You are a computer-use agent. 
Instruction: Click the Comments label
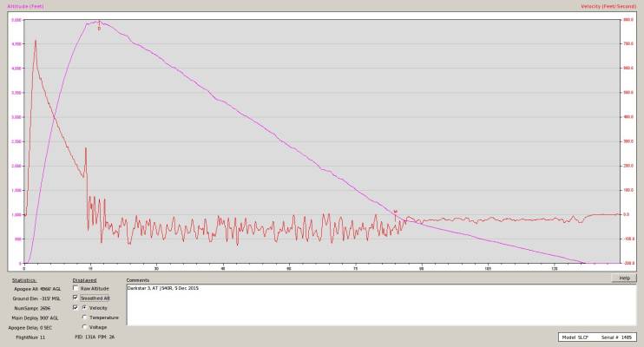point(139,280)
